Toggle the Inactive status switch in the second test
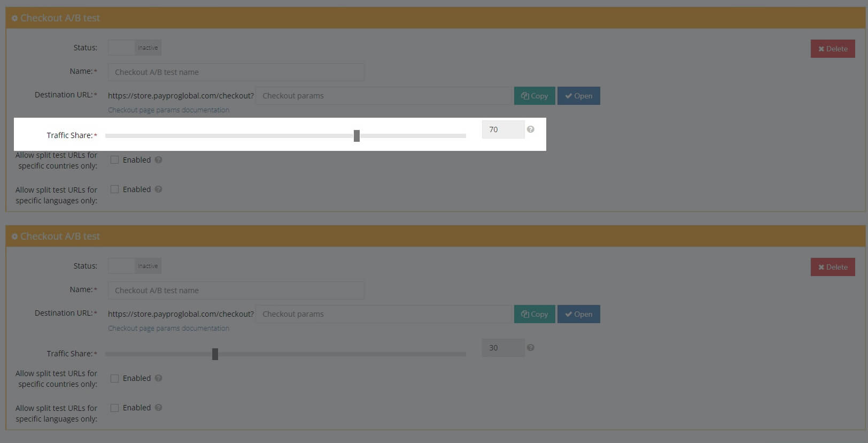 point(135,266)
